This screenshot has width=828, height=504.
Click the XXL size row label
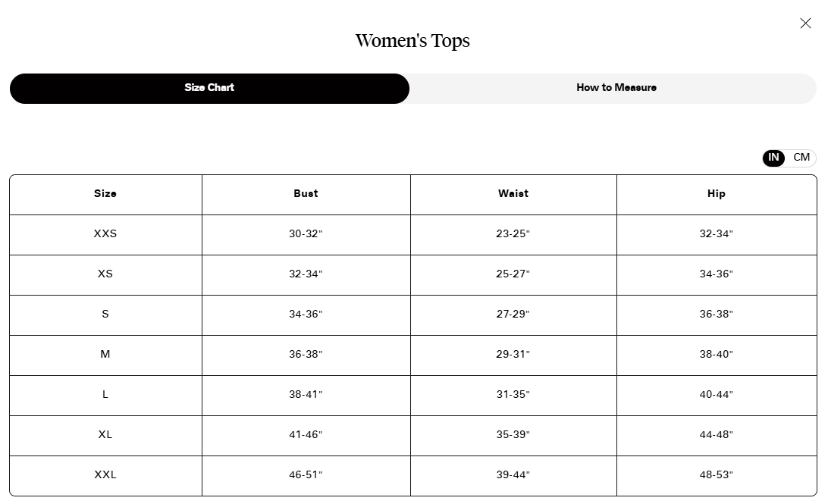click(x=105, y=475)
